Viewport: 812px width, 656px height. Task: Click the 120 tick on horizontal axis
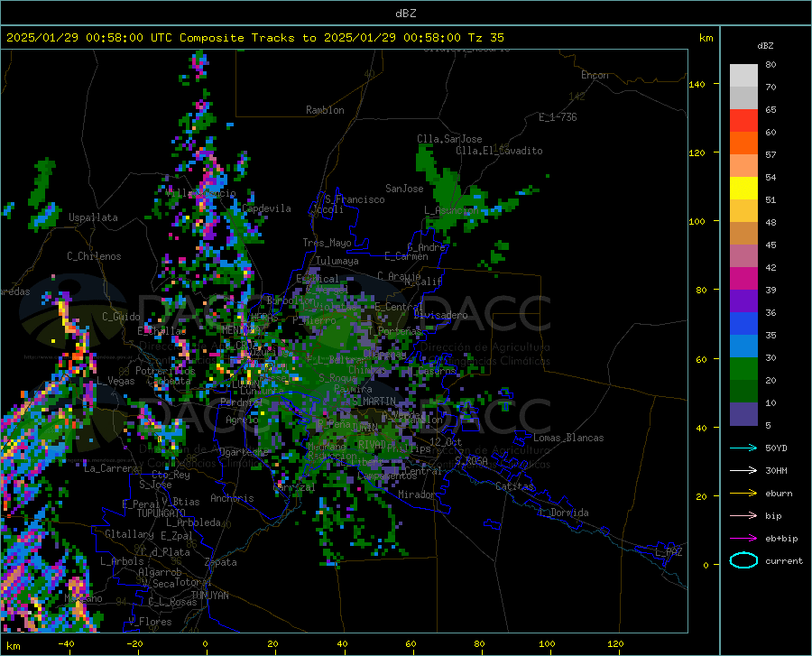pyautogui.click(x=615, y=644)
